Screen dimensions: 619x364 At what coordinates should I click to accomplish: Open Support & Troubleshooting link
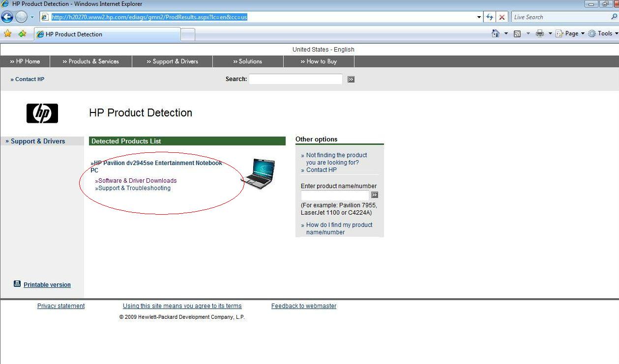pyautogui.click(x=133, y=188)
